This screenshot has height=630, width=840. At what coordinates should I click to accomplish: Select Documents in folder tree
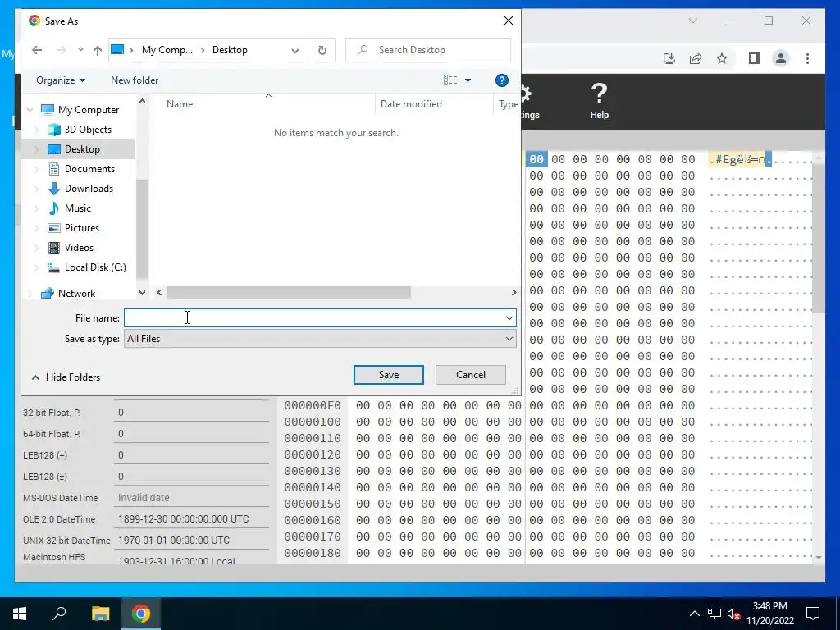(89, 169)
